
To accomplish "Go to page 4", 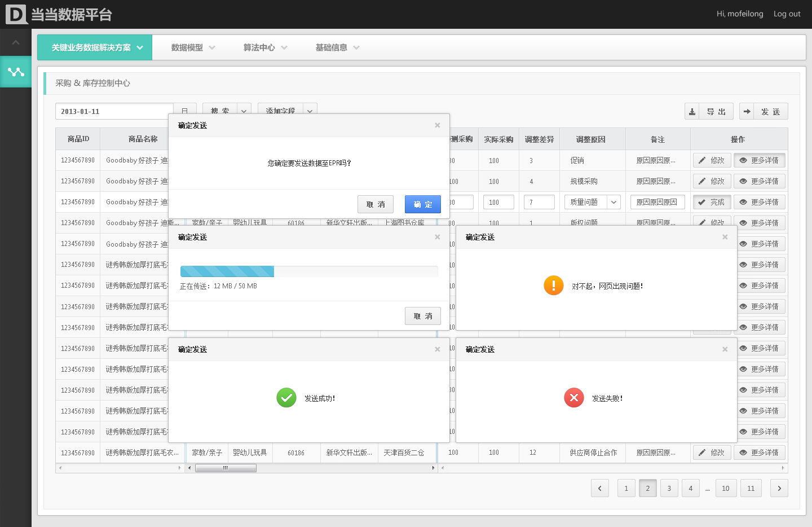I will [x=691, y=488].
